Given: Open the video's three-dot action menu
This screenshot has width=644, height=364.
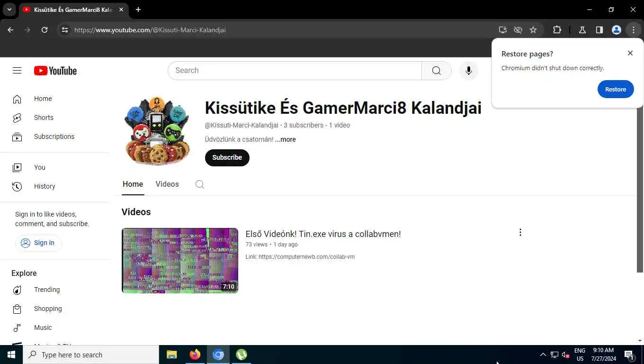Looking at the screenshot, I should tap(520, 232).
